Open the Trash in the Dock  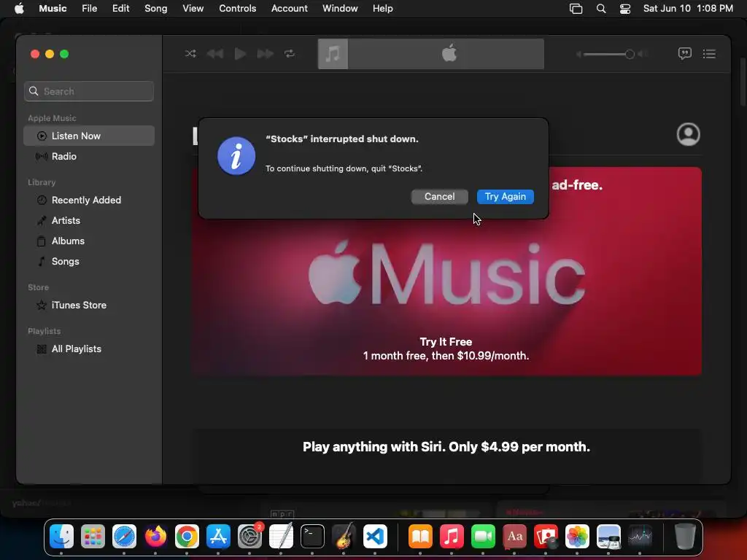coord(685,537)
